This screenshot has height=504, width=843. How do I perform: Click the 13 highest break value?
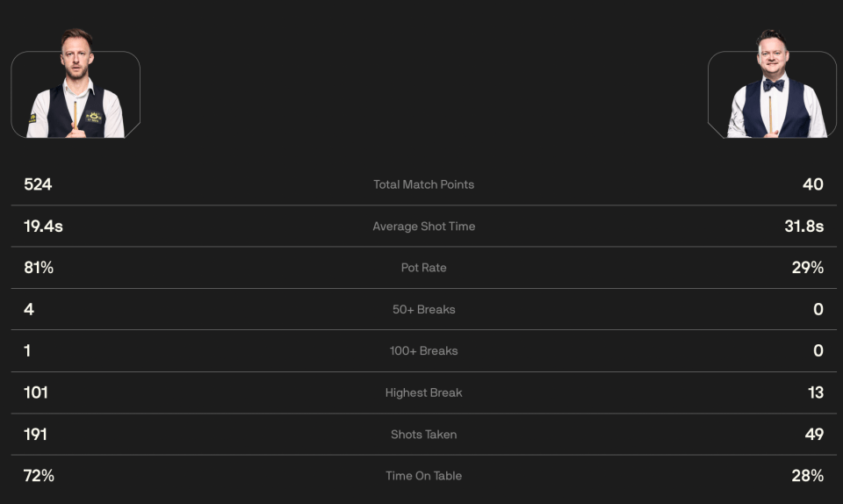(816, 392)
